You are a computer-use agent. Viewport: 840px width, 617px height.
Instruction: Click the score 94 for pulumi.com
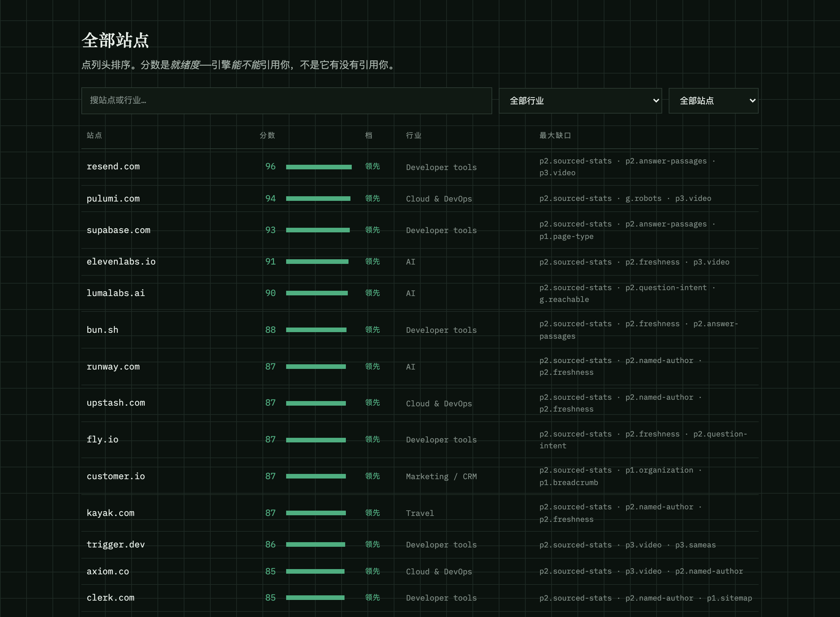270,198
